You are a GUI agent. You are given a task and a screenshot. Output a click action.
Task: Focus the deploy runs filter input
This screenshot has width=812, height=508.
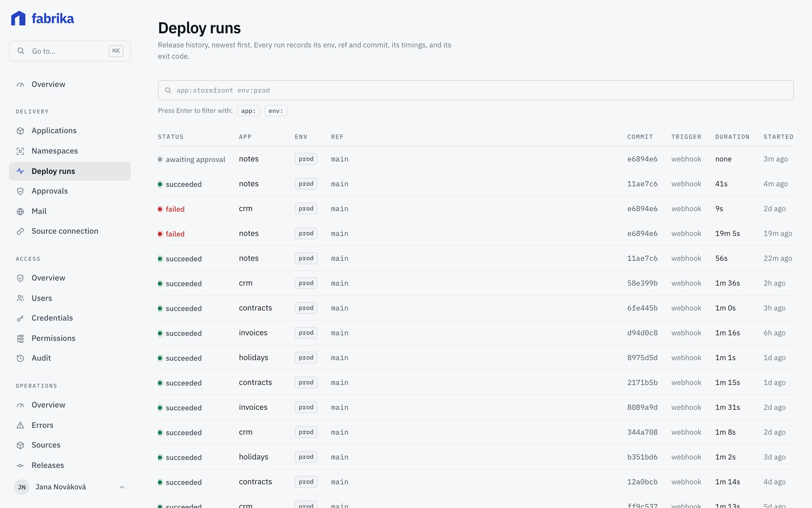click(476, 90)
